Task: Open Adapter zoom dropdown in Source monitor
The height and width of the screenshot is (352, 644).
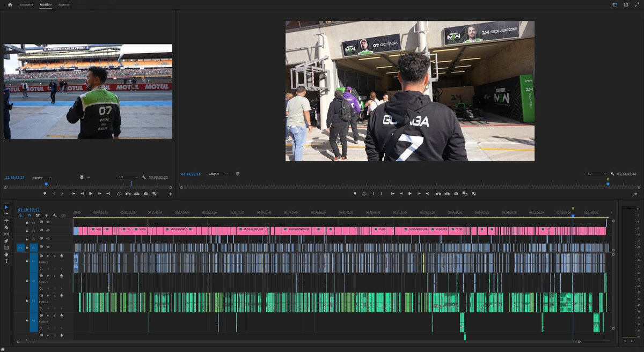Action: [41, 178]
